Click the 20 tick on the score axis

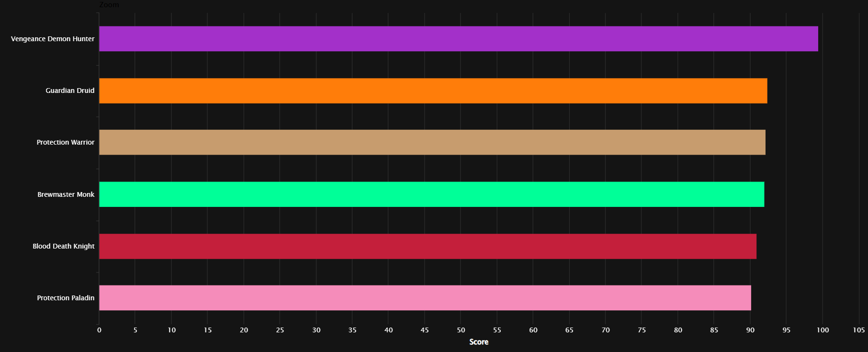[x=244, y=330]
